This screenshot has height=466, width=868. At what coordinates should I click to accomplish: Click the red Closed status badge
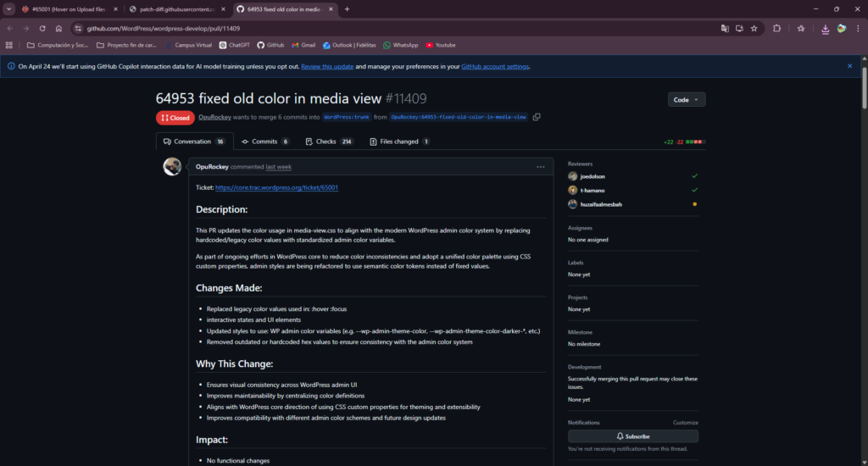point(175,117)
